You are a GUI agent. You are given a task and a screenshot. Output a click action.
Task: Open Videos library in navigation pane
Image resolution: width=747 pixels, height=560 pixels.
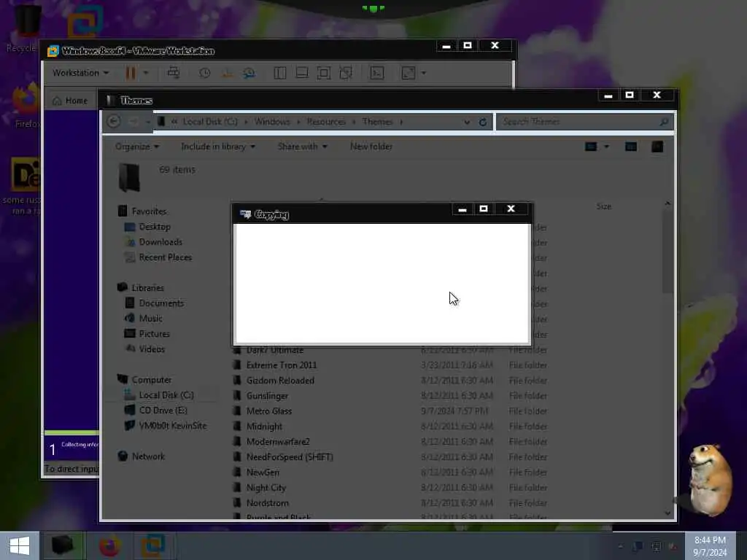(152, 349)
